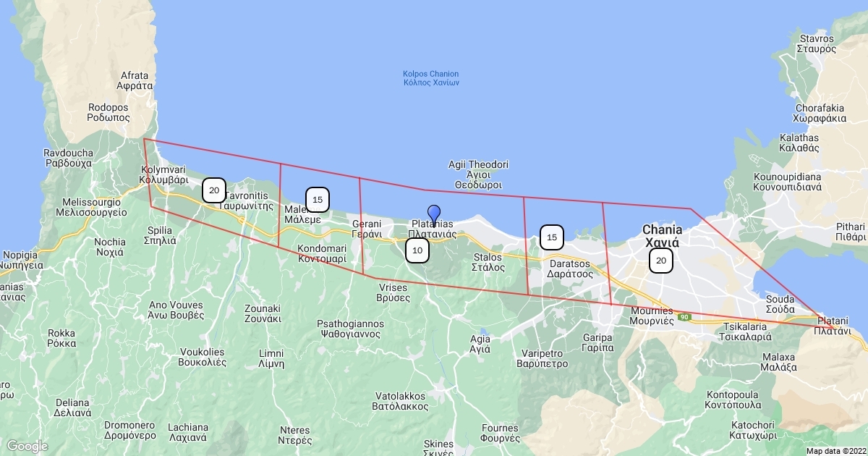
Task: Click the Agii Theodori island label
Action: (479, 174)
